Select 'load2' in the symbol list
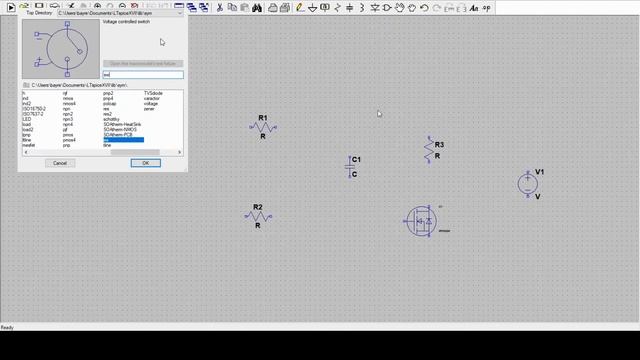The width and height of the screenshot is (640, 360). (28, 129)
